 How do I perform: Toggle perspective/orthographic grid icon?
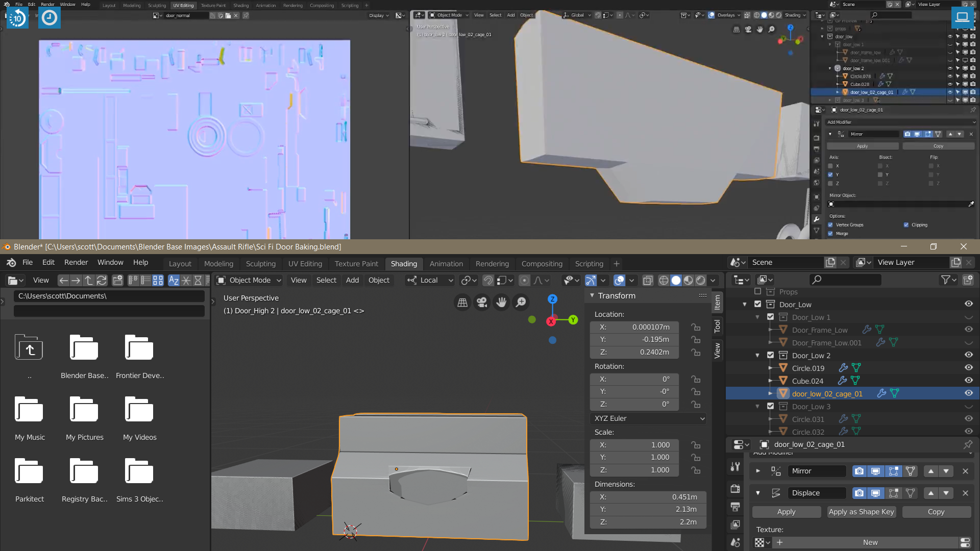tap(462, 303)
